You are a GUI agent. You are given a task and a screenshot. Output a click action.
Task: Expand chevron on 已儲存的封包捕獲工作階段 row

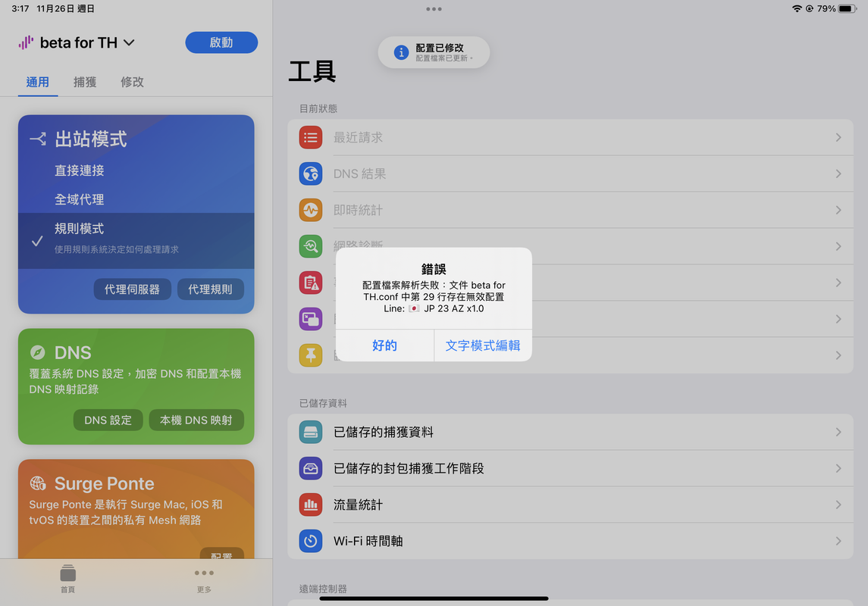(838, 468)
